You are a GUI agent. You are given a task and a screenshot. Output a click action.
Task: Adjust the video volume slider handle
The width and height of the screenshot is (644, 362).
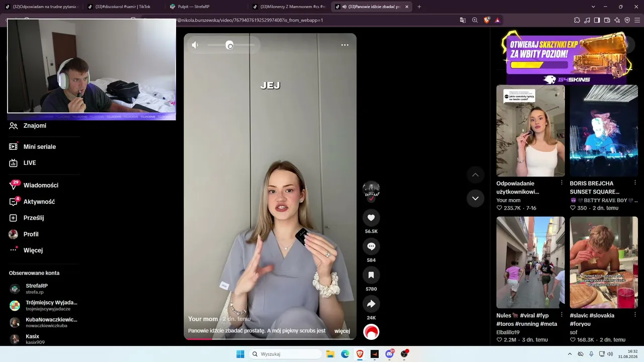[x=229, y=45]
